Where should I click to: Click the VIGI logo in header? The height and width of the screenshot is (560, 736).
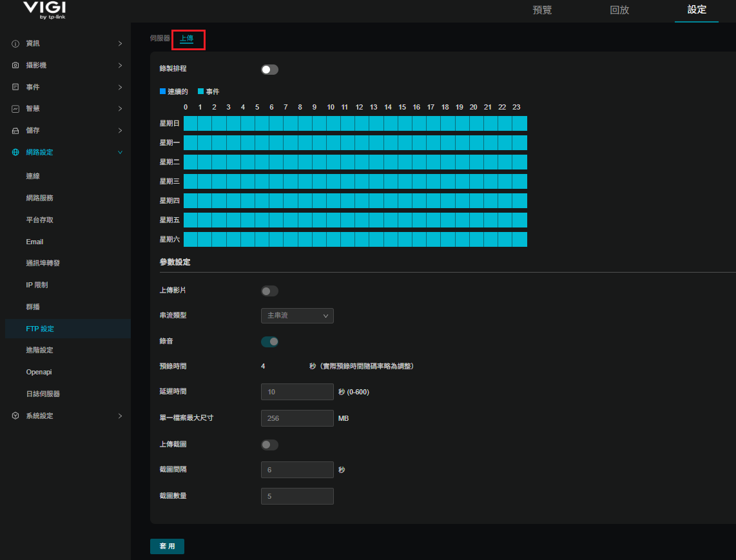tap(44, 10)
